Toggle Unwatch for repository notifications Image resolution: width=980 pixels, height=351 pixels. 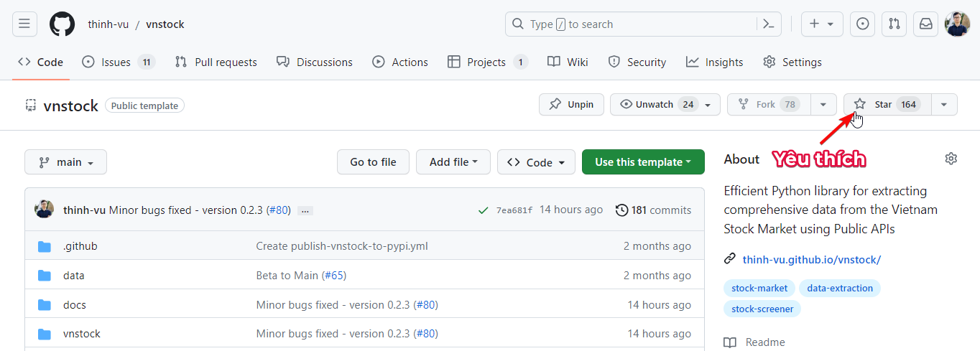click(655, 105)
